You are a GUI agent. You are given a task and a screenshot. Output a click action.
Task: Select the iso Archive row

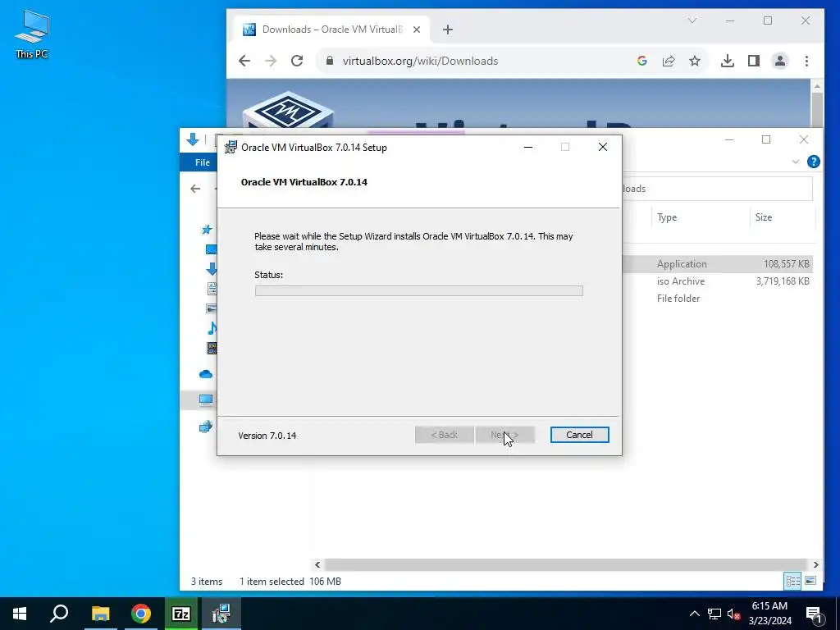[x=718, y=281]
